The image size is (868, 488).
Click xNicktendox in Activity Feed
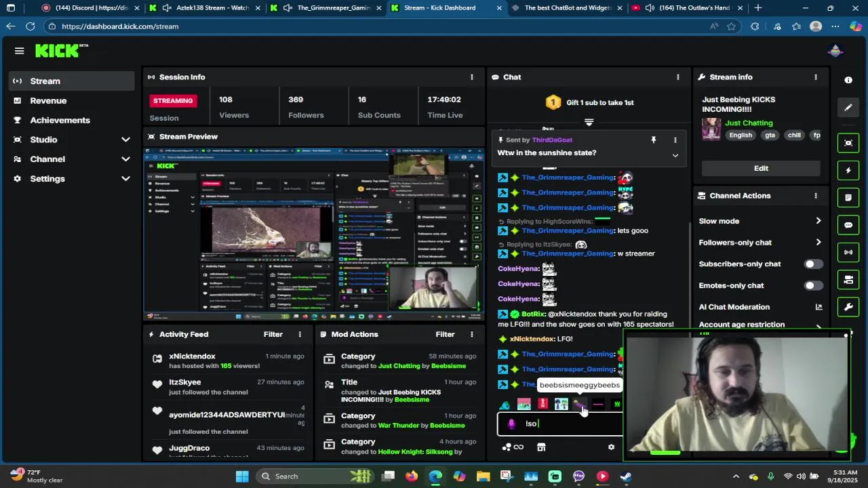192,357
